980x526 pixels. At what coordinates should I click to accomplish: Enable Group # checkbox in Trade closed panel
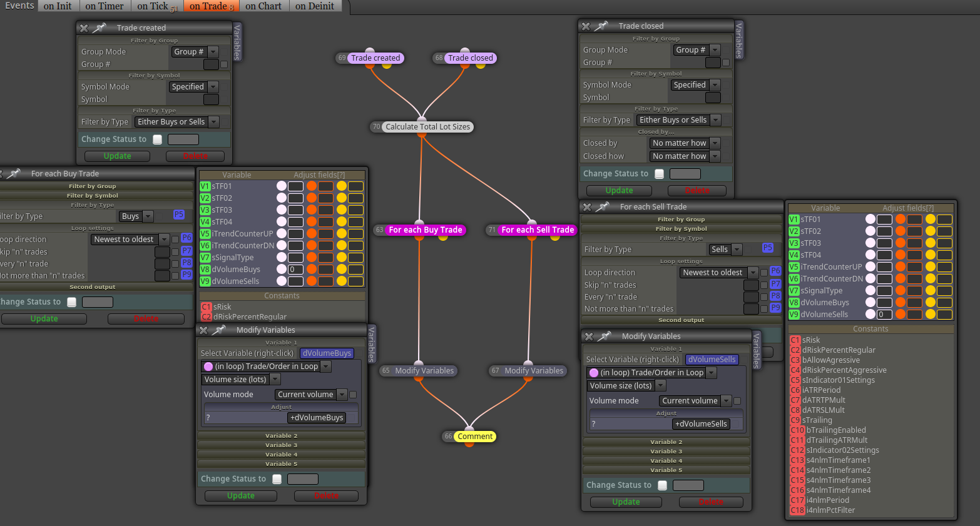726,63
